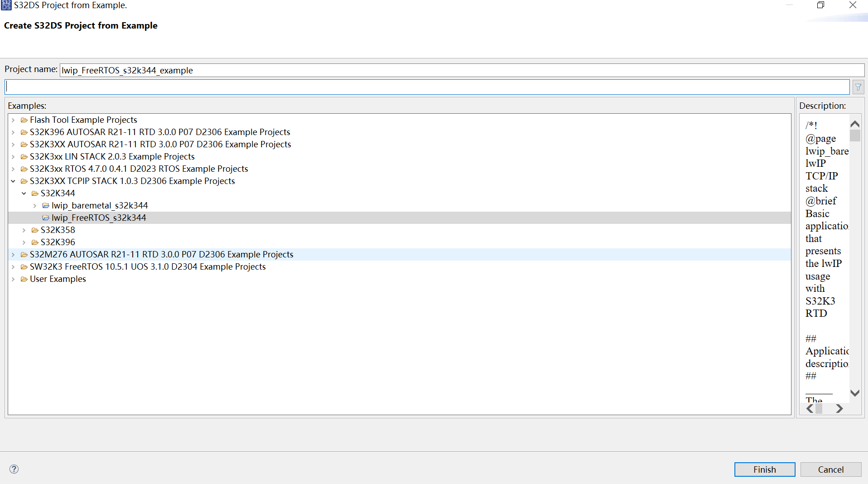Viewport: 868px width, 484px height.
Task: Expand the Flash Tool Example Projects node
Action: tap(13, 120)
